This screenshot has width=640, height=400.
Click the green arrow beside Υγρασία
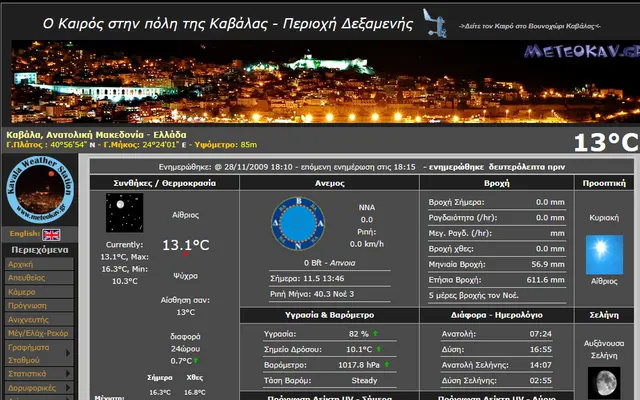tap(375, 333)
